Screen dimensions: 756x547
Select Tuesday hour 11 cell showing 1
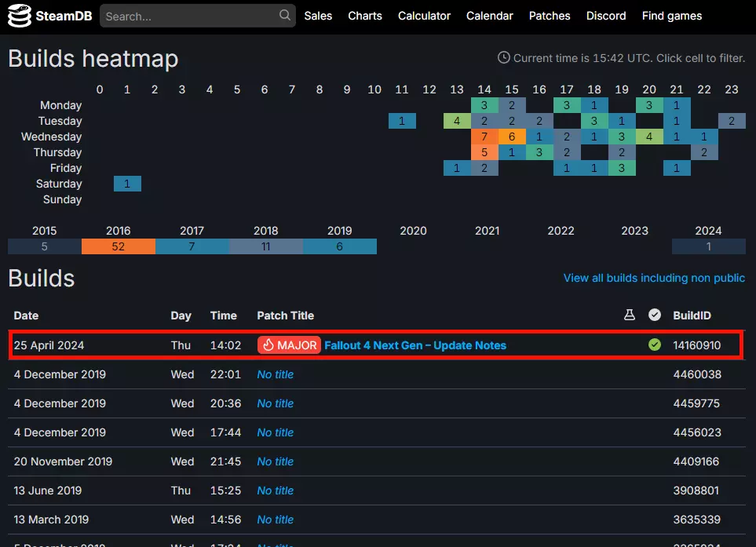402,121
